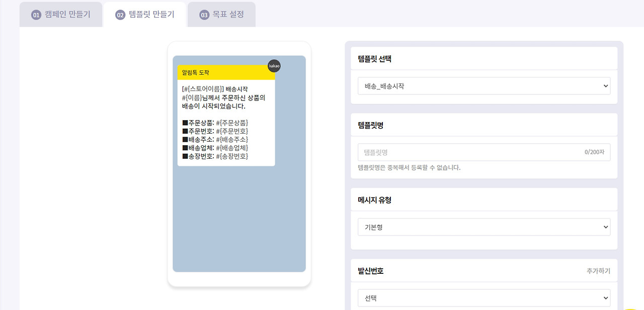The height and width of the screenshot is (310, 644).
Task: Click the yellow 알림톡 도착 header in the preview
Action: (226, 72)
